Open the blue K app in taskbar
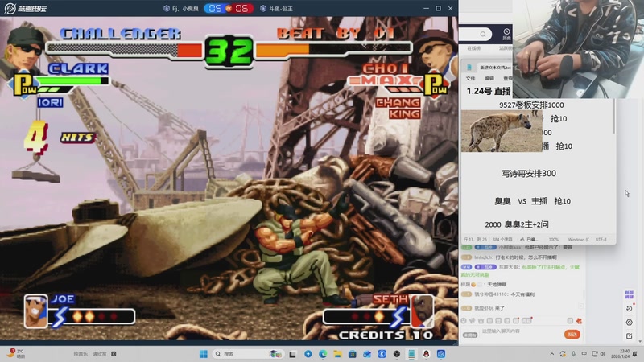The height and width of the screenshot is (362, 644). (382, 354)
